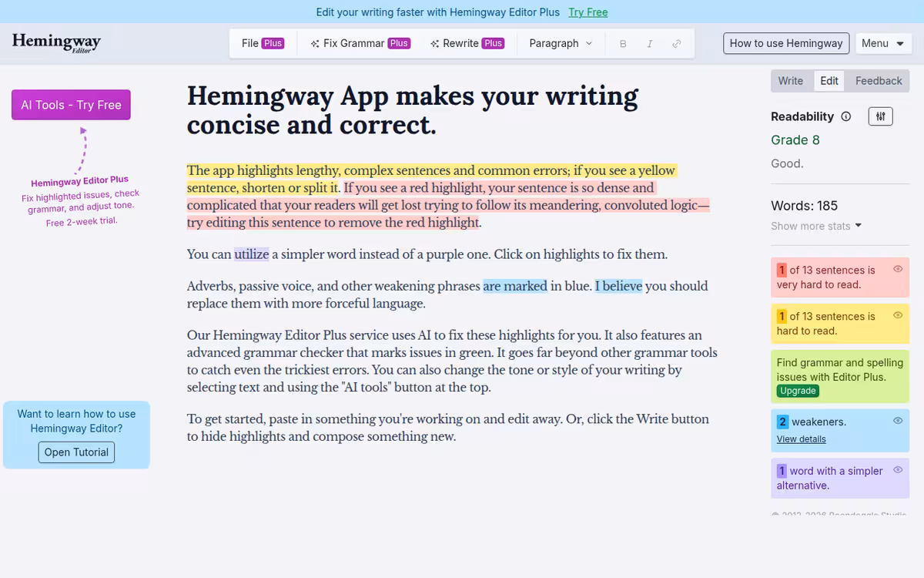
Task: Click the Grade 8 readability score
Action: [x=795, y=139]
